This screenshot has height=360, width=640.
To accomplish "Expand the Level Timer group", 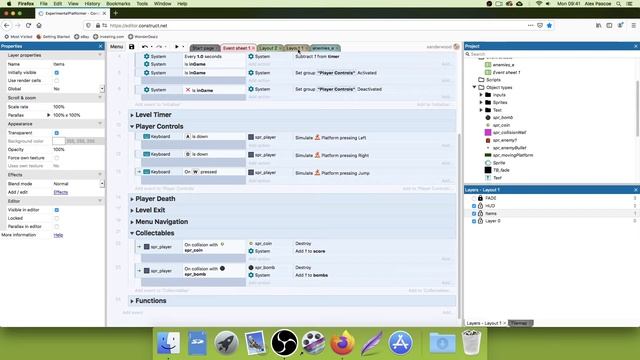I will (132, 116).
